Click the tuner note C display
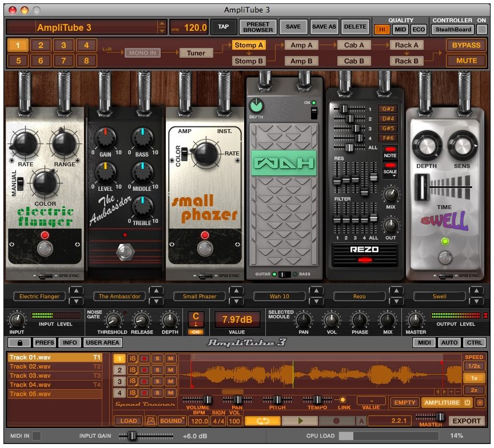 coord(196,319)
